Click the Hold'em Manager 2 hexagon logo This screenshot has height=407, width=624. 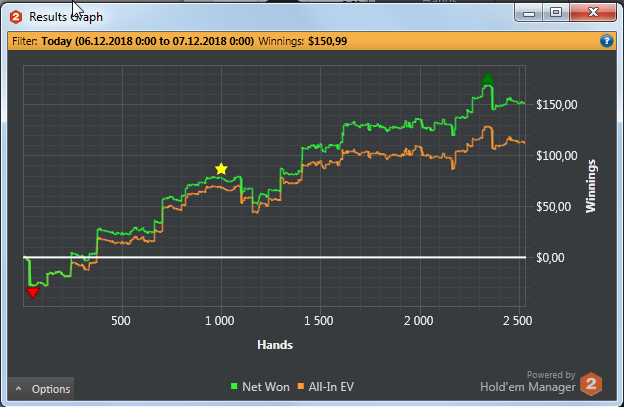click(x=591, y=384)
